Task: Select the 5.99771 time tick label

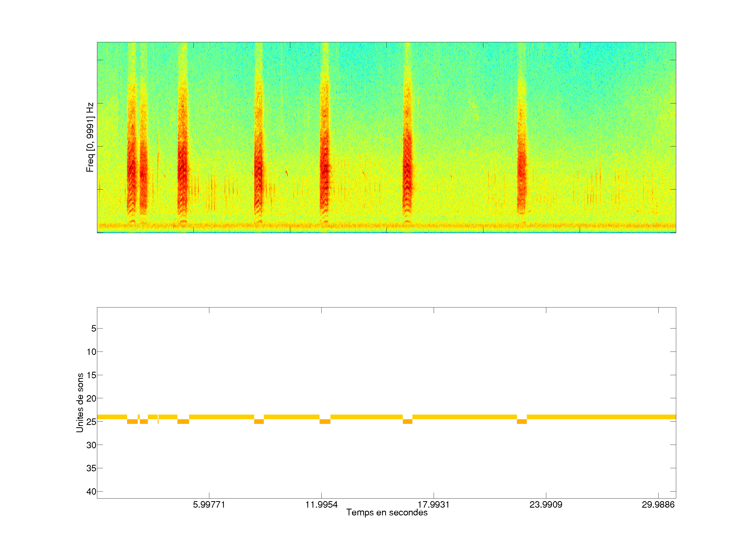Action: 209,505
